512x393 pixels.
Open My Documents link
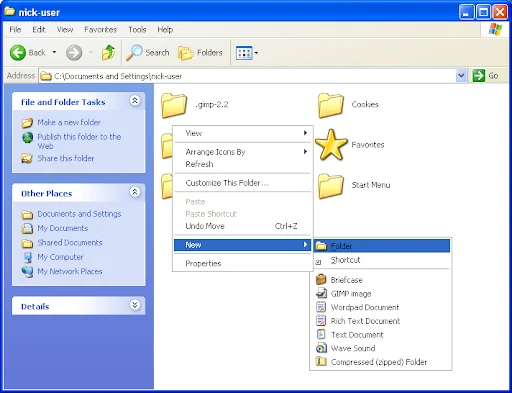[x=63, y=228]
